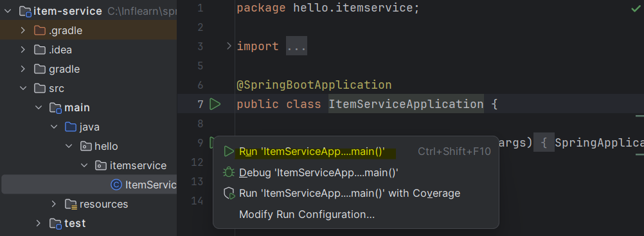Click the SpringApplica text on line 9

(599, 143)
